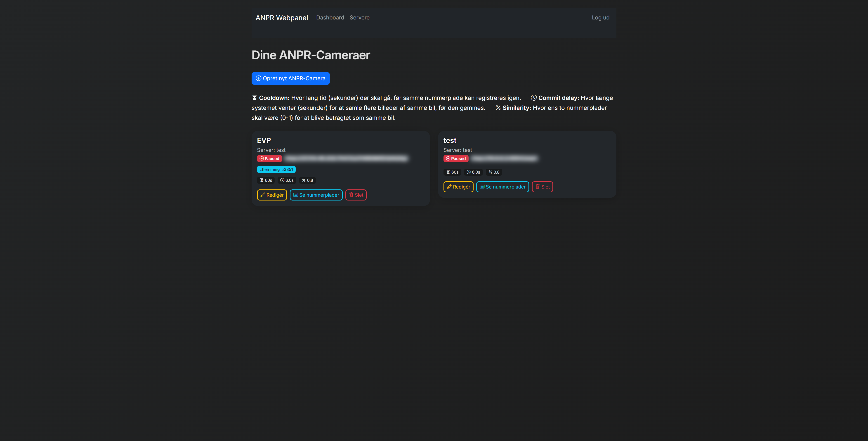Click the Log ud link
Screen dimensions: 868x441
(600, 18)
